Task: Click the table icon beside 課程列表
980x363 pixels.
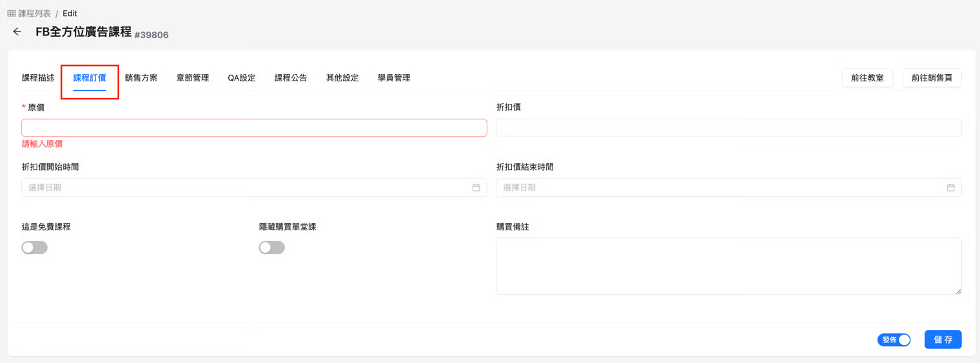Action: click(12, 13)
